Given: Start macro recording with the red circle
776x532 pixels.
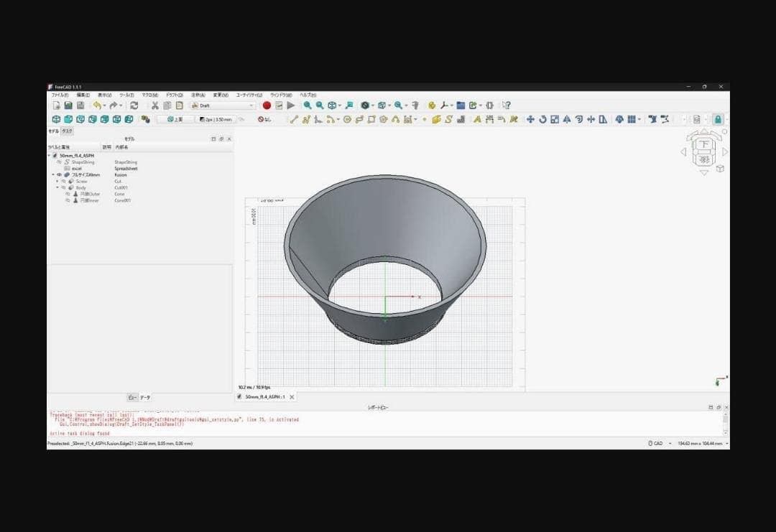Looking at the screenshot, I should [267, 106].
